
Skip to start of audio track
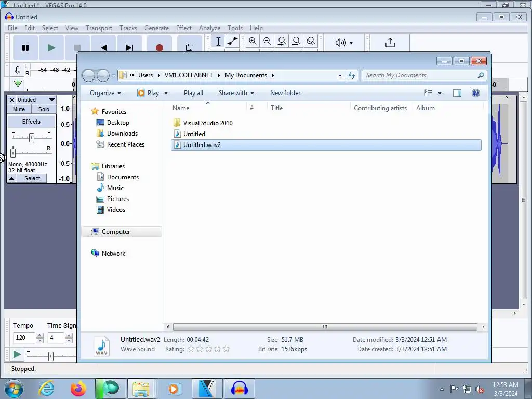point(103,48)
